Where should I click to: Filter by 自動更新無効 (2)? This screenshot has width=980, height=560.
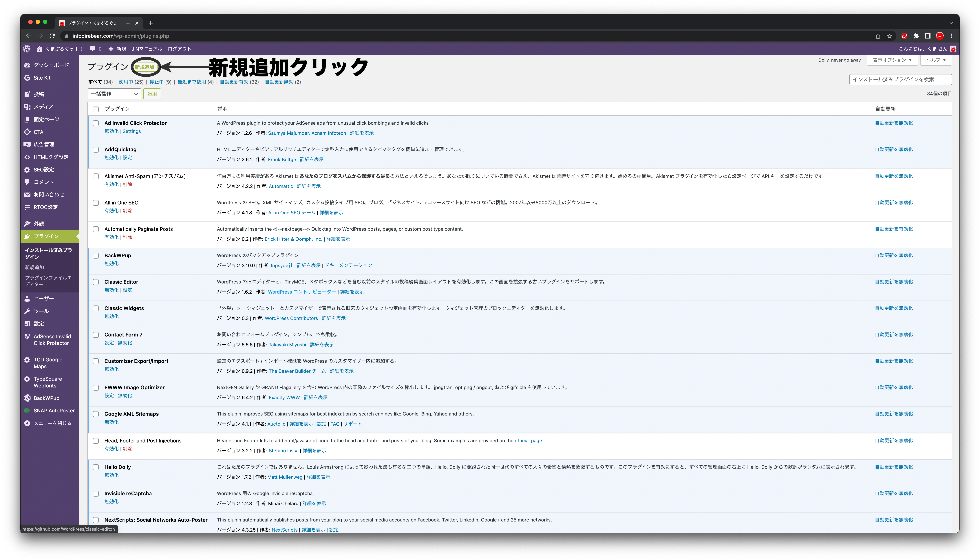pyautogui.click(x=283, y=82)
